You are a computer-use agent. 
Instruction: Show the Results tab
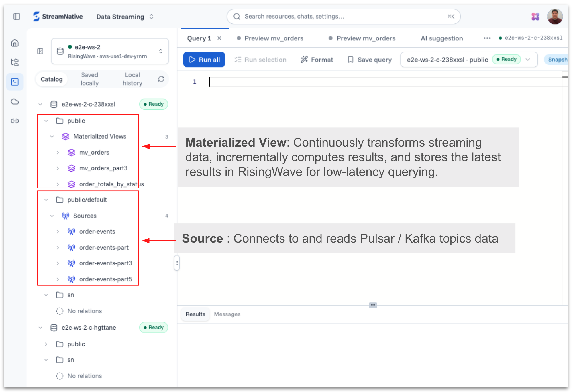tap(195, 314)
